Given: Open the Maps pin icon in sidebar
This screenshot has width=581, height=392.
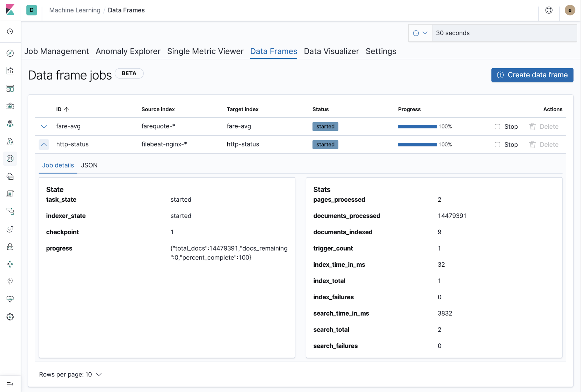Looking at the screenshot, I should click(x=10, y=123).
